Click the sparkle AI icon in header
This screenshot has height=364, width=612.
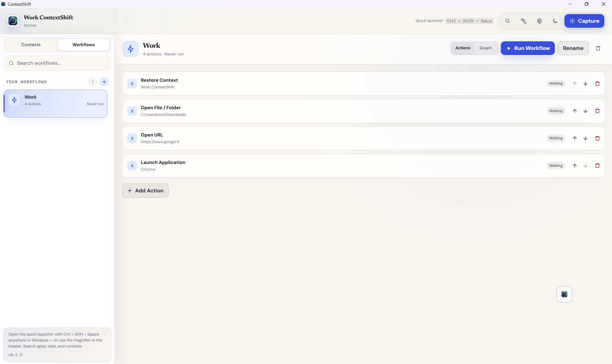(524, 21)
